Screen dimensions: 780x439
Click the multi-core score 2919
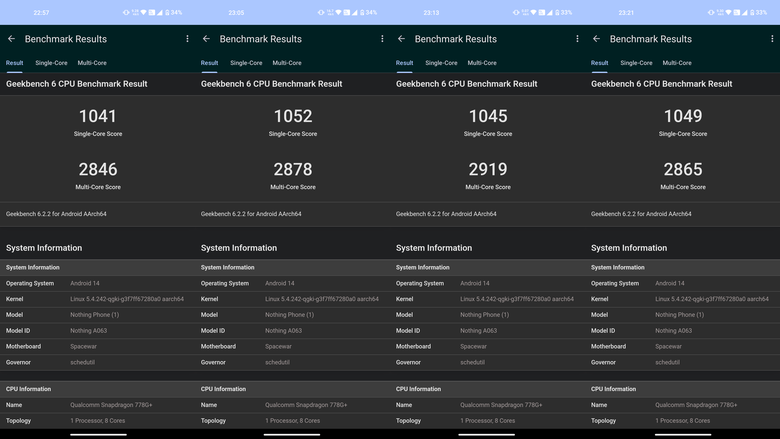pyautogui.click(x=488, y=170)
